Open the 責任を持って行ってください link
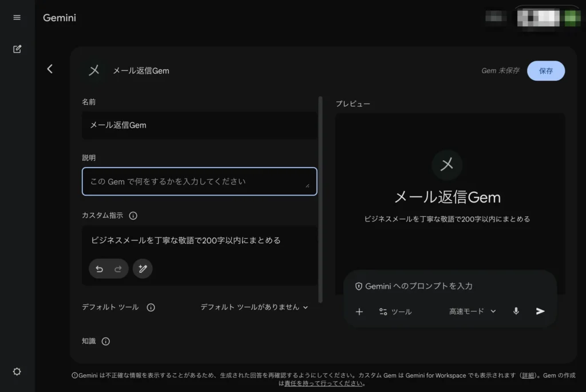586x392 pixels. point(323,383)
